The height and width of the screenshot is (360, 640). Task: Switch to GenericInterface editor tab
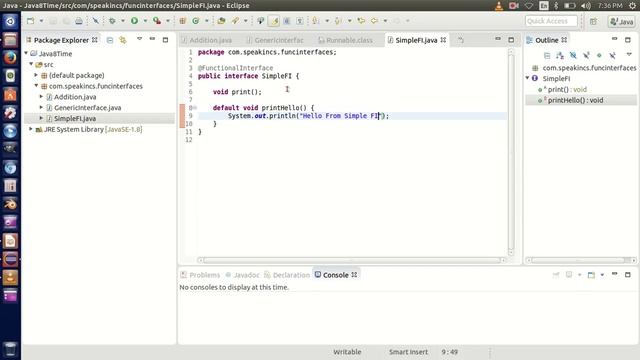click(x=276, y=40)
